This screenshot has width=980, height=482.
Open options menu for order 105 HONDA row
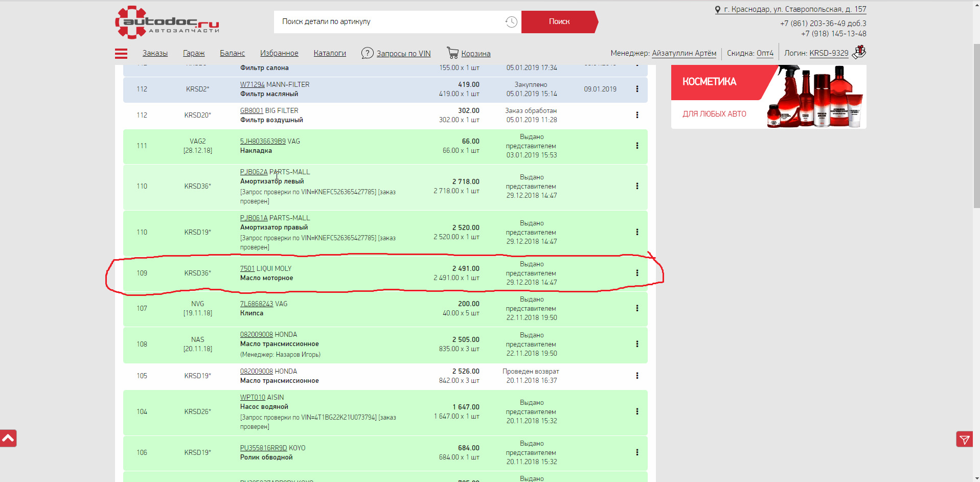(637, 376)
